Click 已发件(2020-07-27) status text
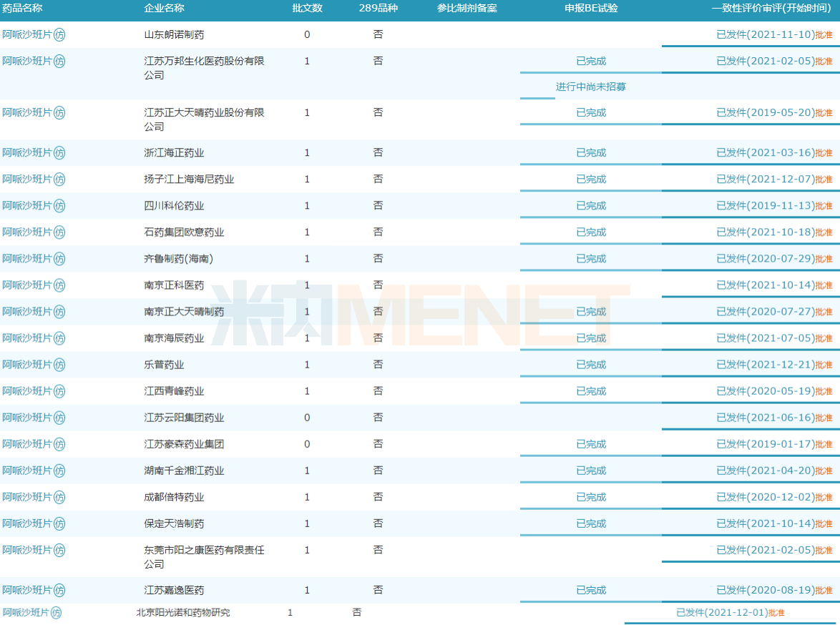This screenshot has width=840, height=625. point(766,312)
